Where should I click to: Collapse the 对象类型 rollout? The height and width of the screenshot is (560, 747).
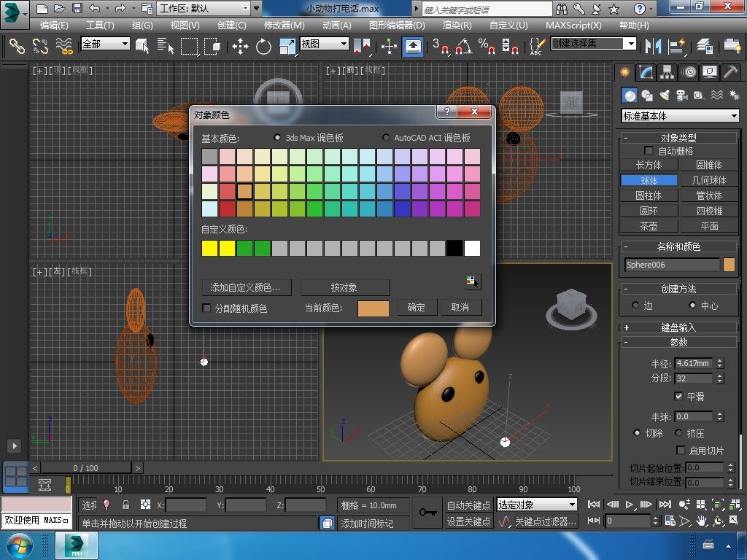point(678,138)
